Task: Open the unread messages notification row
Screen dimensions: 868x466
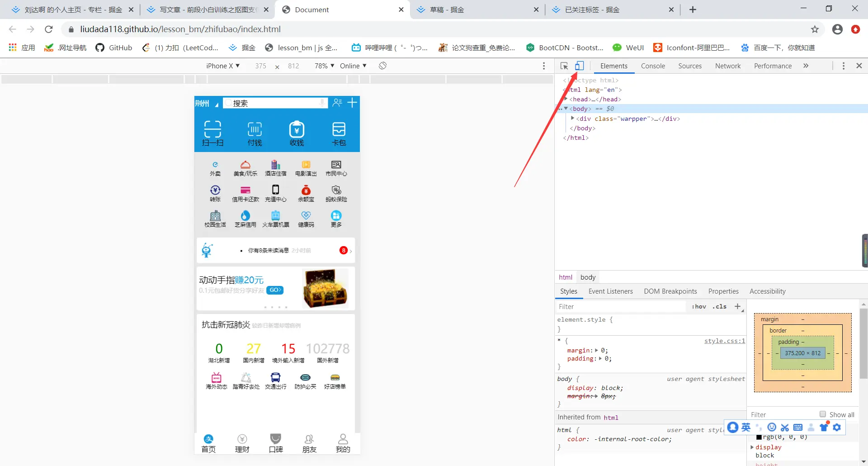Action: coord(276,250)
